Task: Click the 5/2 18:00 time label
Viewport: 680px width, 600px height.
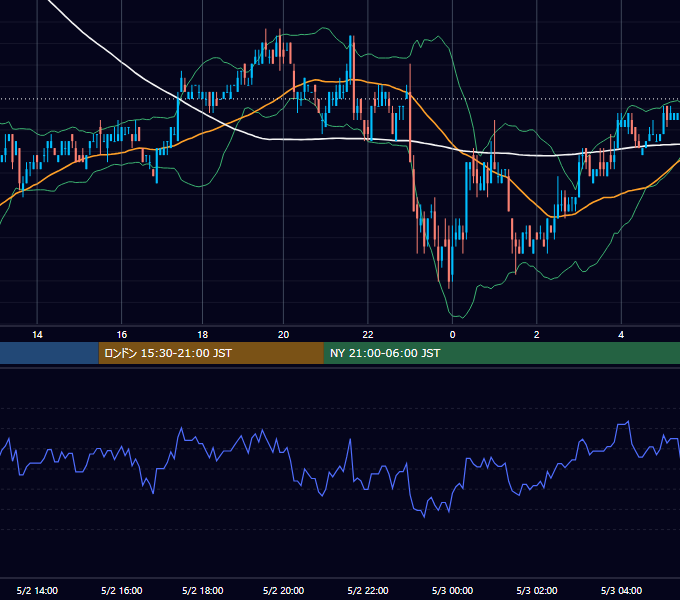Action: [203, 590]
